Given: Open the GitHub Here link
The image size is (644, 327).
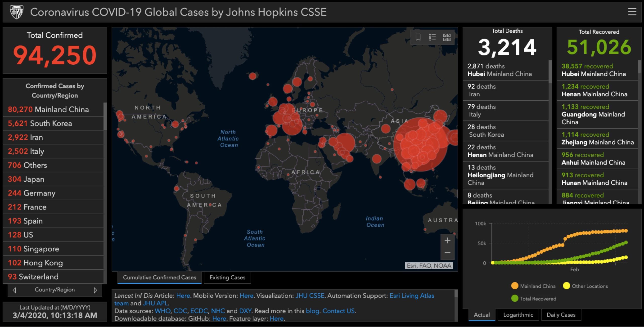Looking at the screenshot, I should click(219, 319).
